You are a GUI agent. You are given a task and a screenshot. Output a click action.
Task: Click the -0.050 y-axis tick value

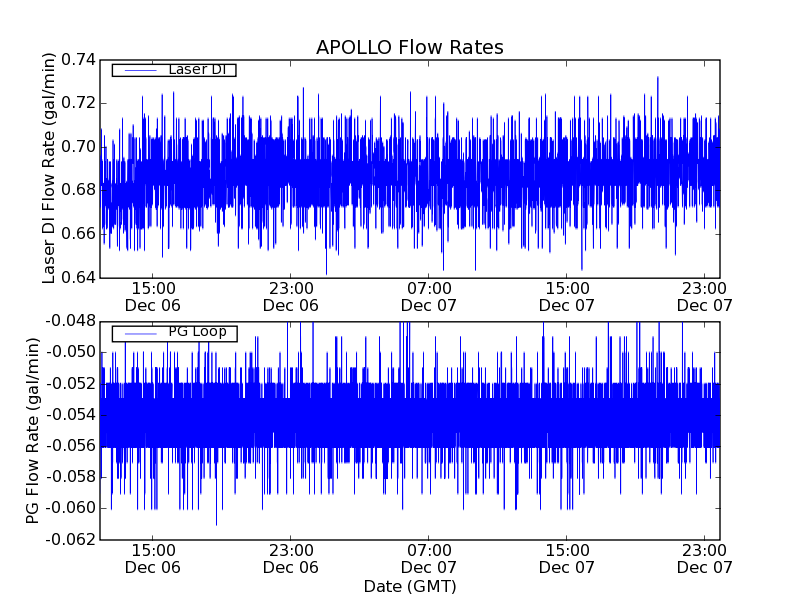71,353
